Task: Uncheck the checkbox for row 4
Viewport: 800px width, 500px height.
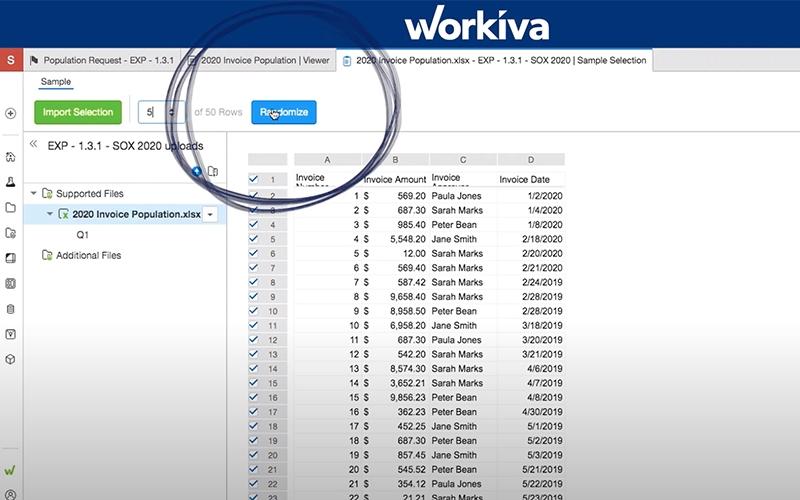Action: click(254, 224)
